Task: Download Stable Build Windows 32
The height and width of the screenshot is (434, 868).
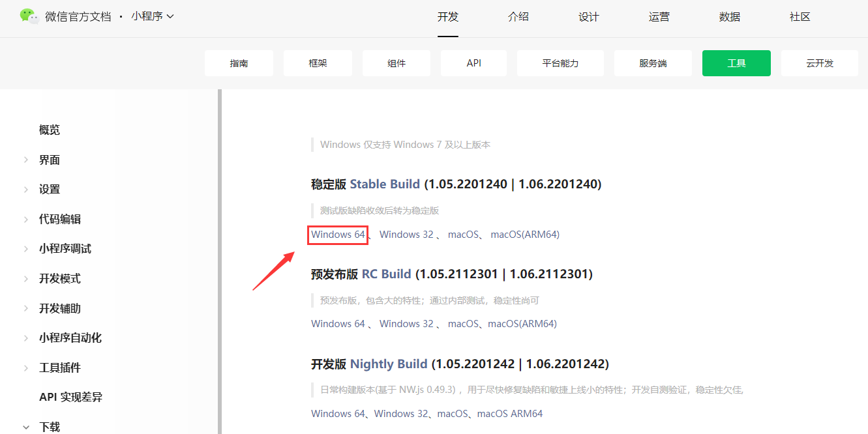Action: click(x=406, y=234)
